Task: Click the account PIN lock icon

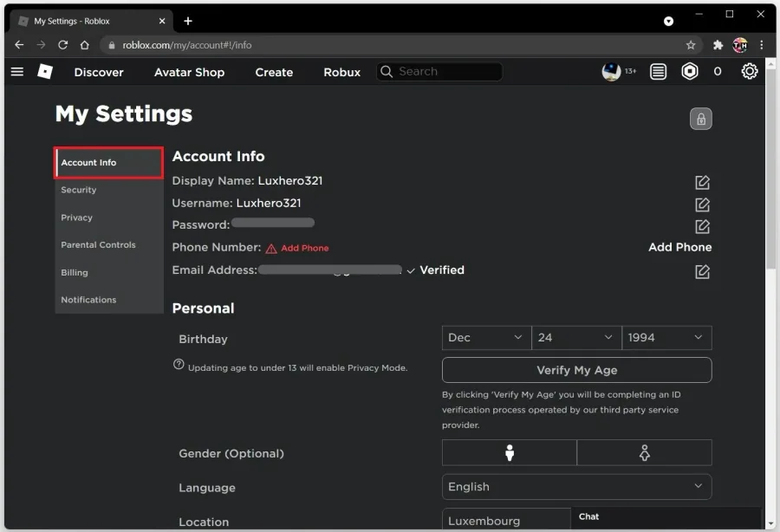Action: (701, 119)
